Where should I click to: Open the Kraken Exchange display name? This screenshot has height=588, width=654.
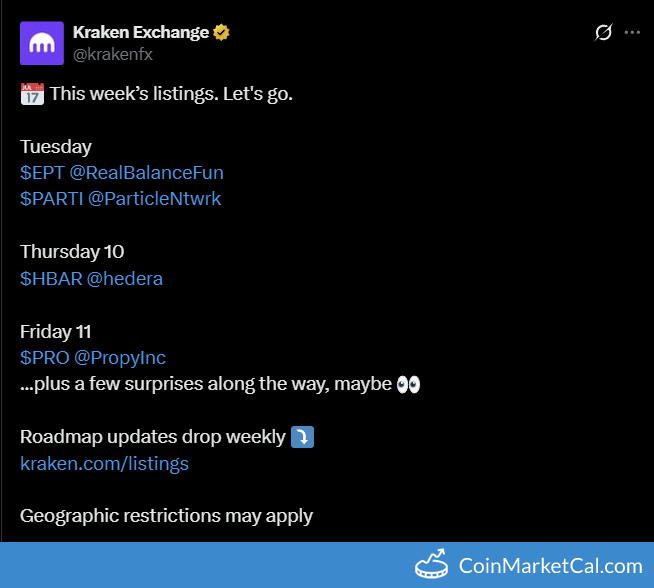point(141,32)
